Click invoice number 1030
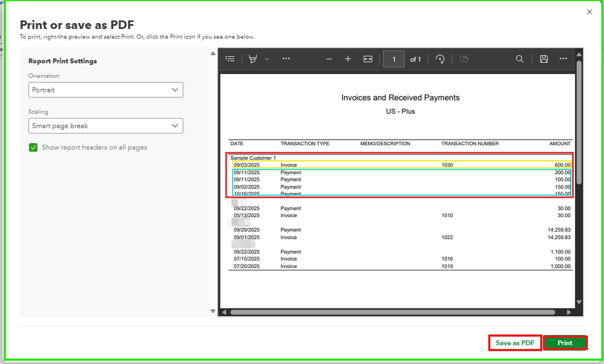Screen dimensions: 604x364 click(447, 165)
